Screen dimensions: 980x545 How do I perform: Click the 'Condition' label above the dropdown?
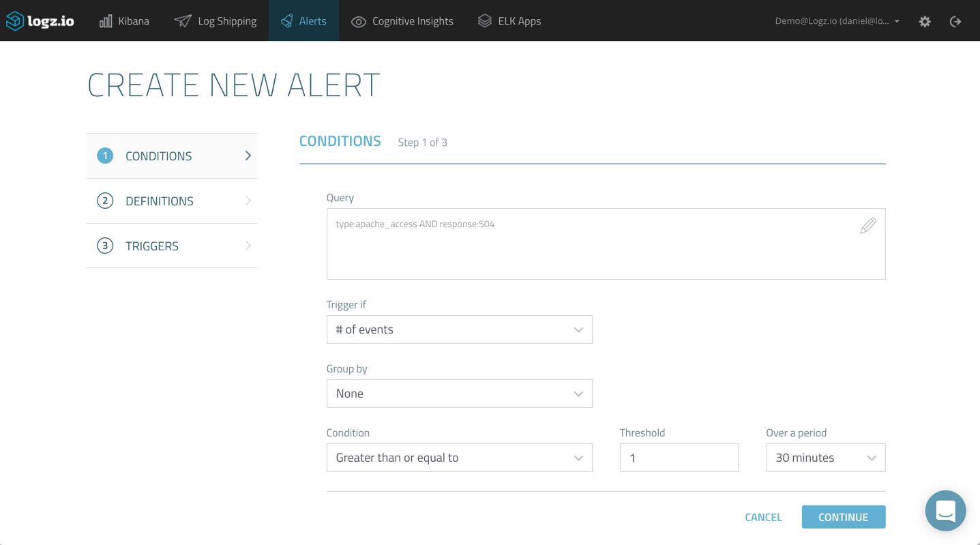point(348,433)
